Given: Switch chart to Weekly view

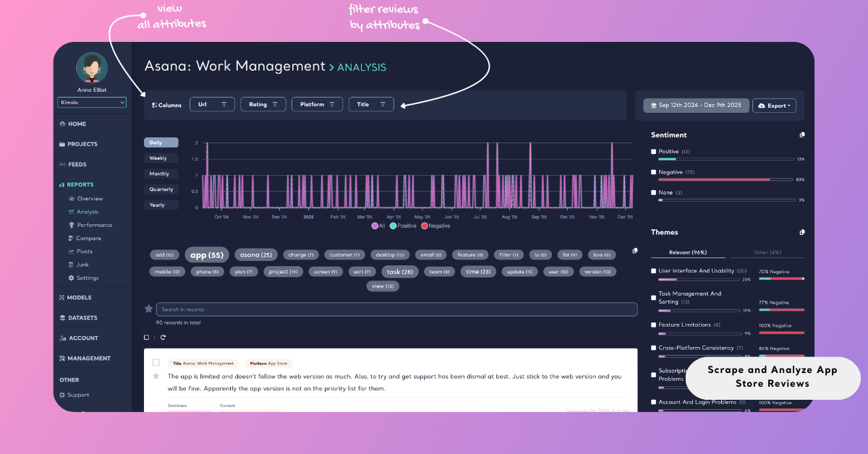Looking at the screenshot, I should pyautogui.click(x=161, y=158).
